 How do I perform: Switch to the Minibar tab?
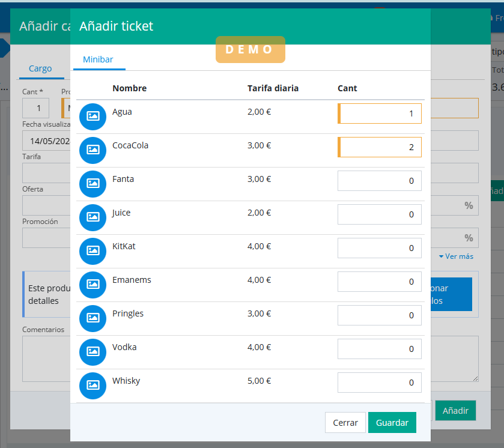pos(98,59)
